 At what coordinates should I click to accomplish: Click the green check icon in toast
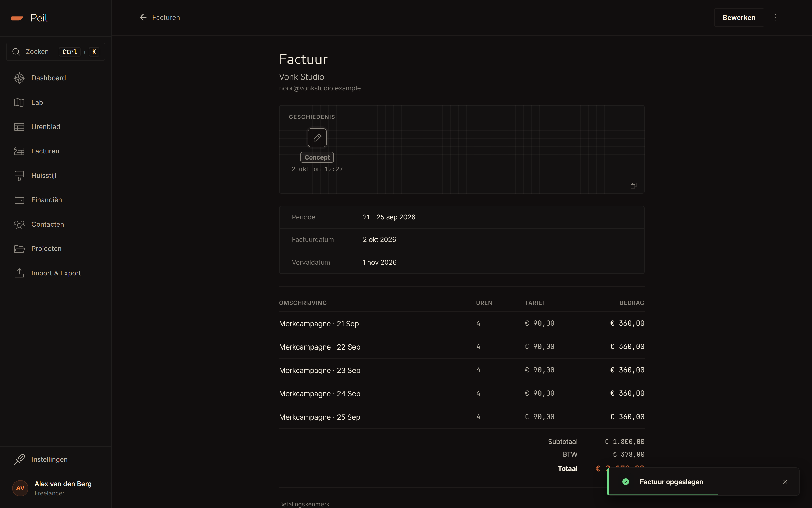click(626, 482)
